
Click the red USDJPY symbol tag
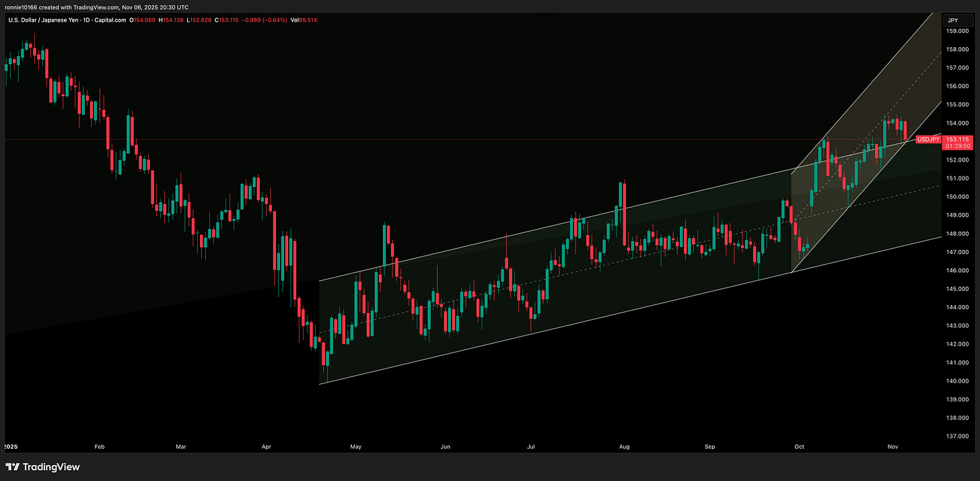929,139
